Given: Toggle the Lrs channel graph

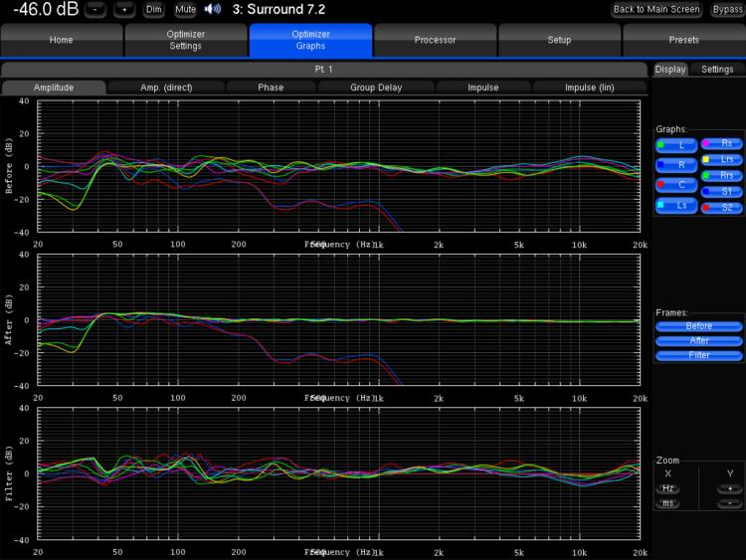Looking at the screenshot, I should click(721, 159).
